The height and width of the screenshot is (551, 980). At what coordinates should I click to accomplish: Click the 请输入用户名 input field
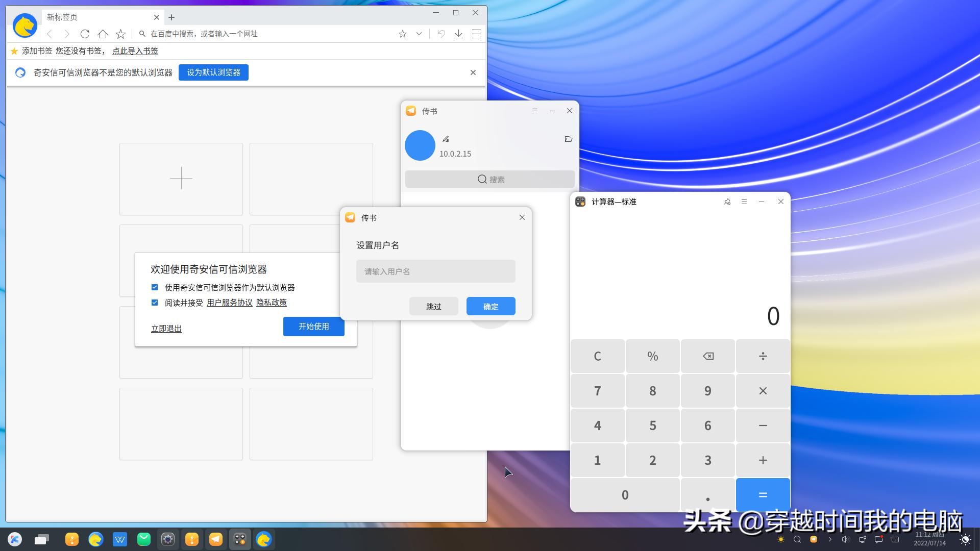(435, 271)
